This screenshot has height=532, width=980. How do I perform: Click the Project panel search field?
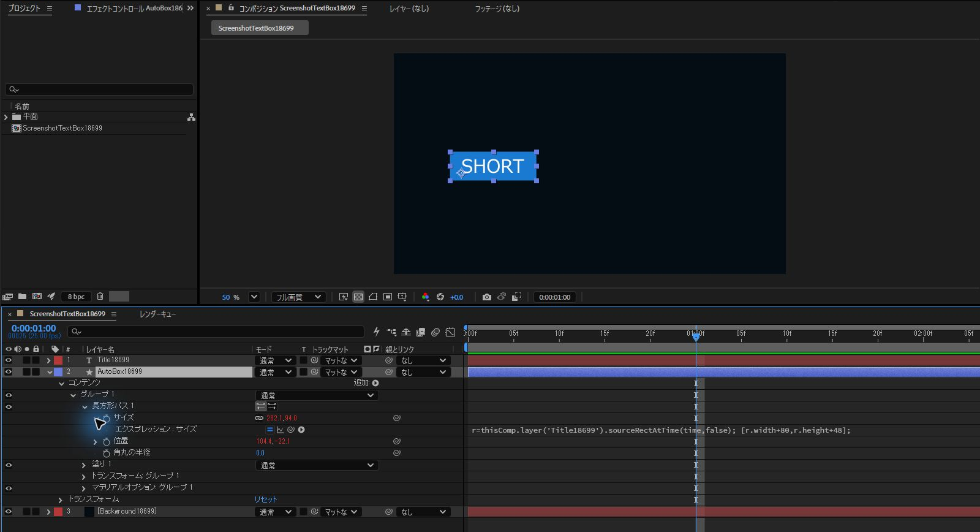coord(99,89)
